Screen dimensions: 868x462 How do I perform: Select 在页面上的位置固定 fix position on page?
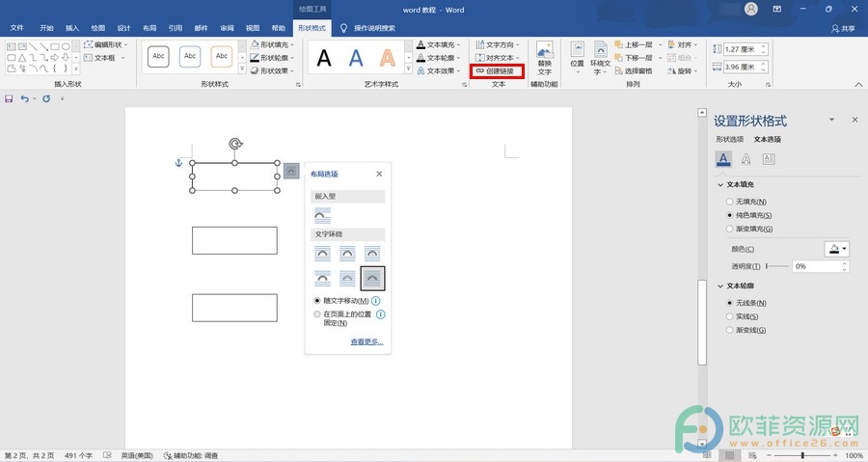[342, 318]
